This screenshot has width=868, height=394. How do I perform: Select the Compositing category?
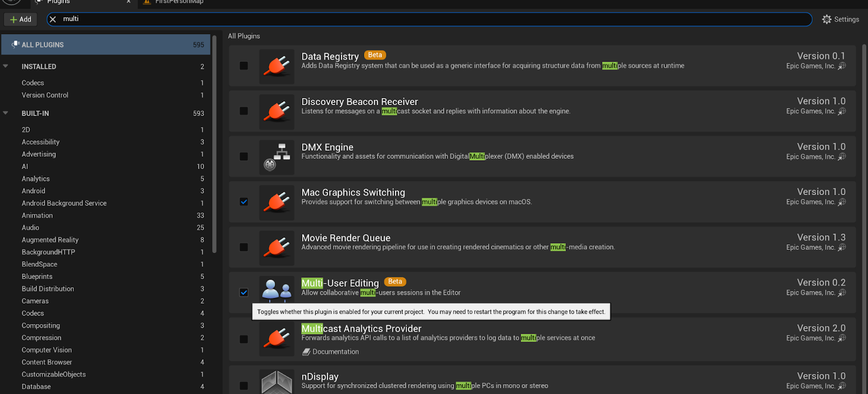tap(106, 325)
